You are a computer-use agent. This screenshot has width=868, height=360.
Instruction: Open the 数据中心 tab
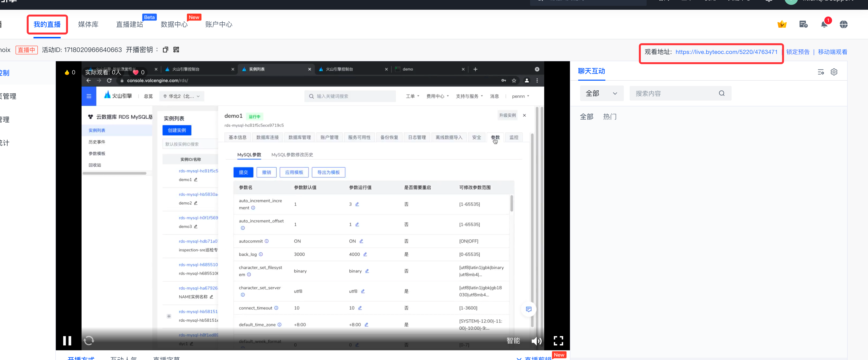point(174,24)
